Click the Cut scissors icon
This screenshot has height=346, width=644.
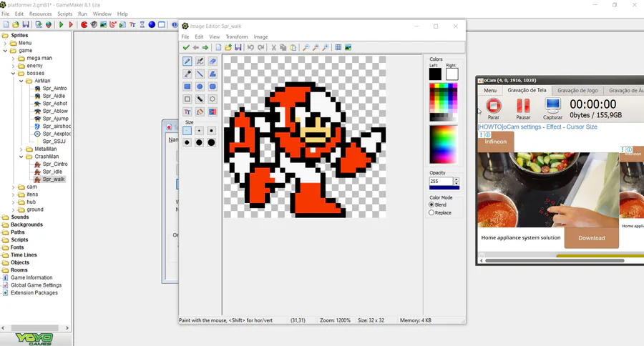273,48
